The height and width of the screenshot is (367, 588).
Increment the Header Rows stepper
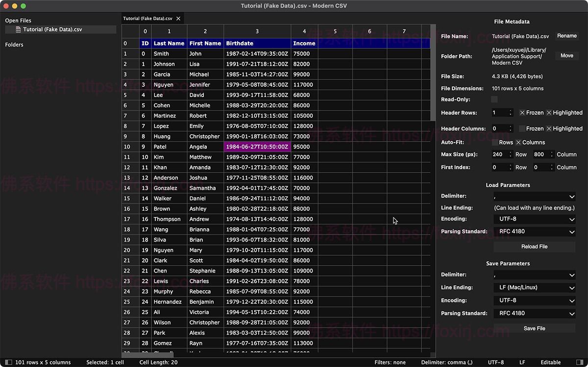[511, 111]
